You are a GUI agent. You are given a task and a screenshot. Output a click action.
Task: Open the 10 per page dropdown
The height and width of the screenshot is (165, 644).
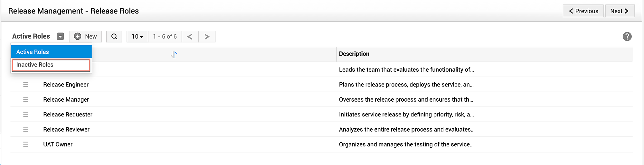point(137,37)
